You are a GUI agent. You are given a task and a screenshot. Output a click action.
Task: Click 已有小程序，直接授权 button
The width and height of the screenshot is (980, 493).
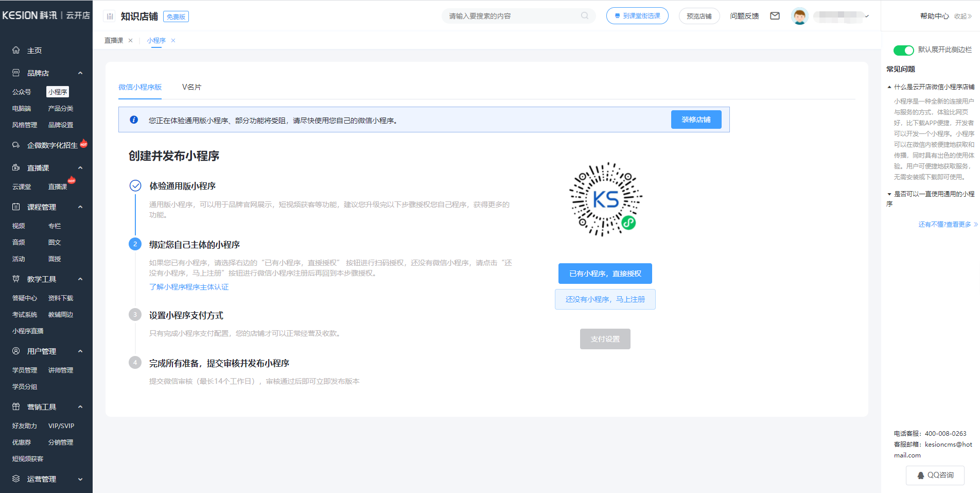(605, 274)
